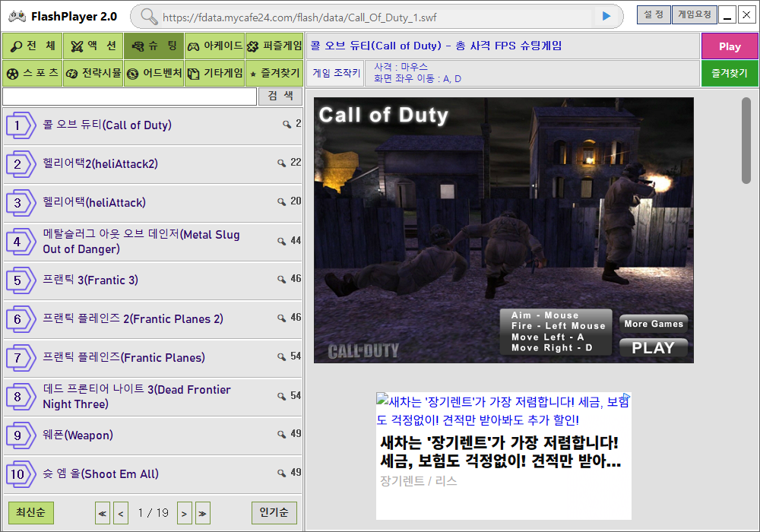The width and height of the screenshot is (760, 532).
Task: Sort list by 최신순 newest
Action: click(31, 512)
